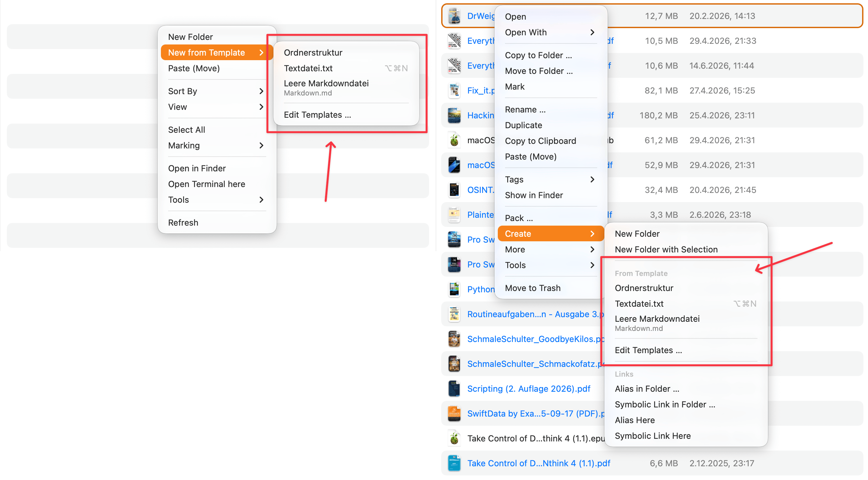The height and width of the screenshot is (480, 868).
Task: Click Edit Templates ... in left template submenu
Action: [x=346, y=115]
